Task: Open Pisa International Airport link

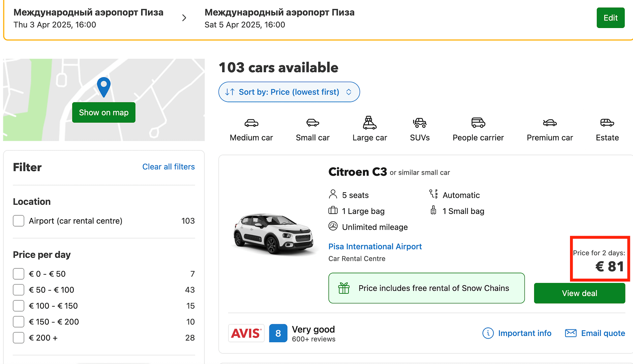Action: (x=375, y=247)
